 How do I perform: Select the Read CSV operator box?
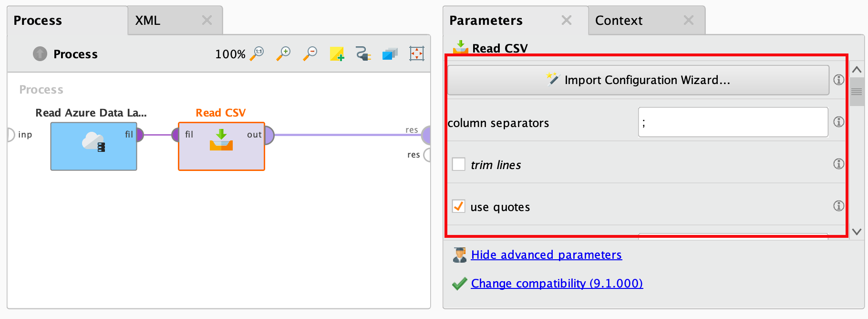point(221,146)
